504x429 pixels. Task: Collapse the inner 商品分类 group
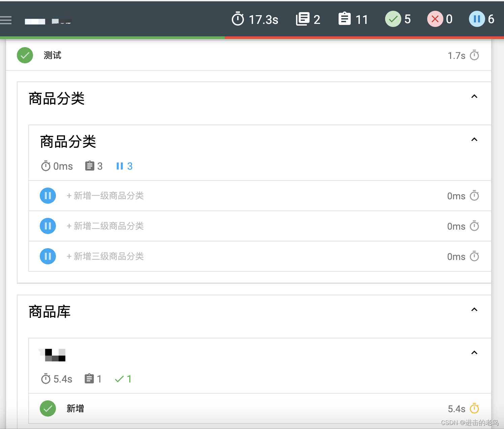point(474,140)
